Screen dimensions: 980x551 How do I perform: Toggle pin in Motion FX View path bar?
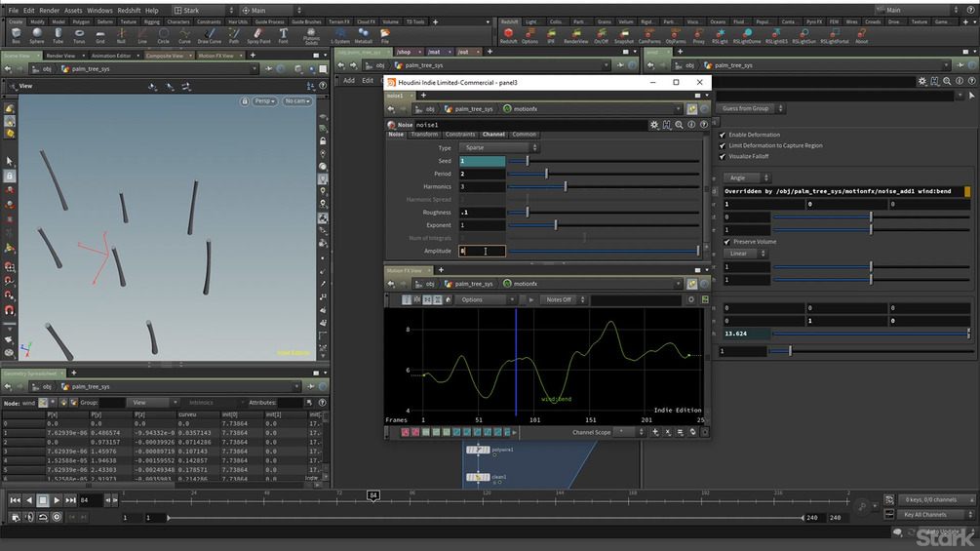[x=692, y=284]
